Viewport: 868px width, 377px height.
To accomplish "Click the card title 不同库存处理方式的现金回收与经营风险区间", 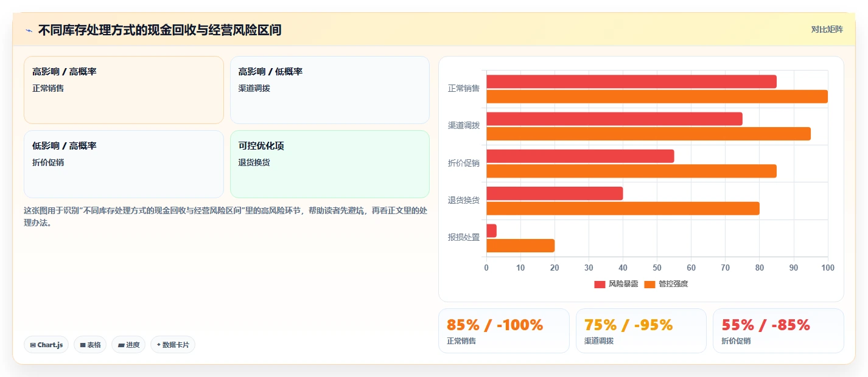I will (x=159, y=30).
